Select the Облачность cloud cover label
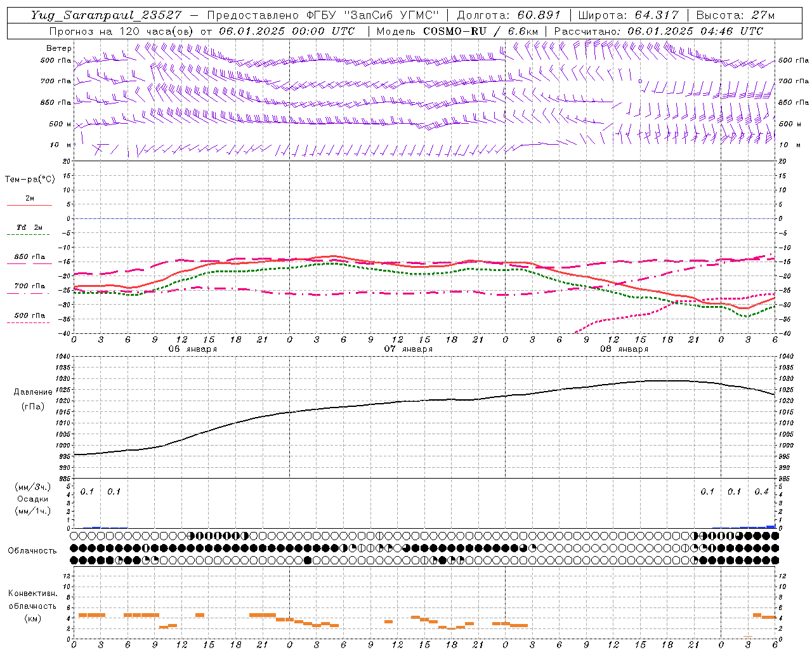Image resolution: width=812 pixels, height=650 pixels. [x=32, y=551]
